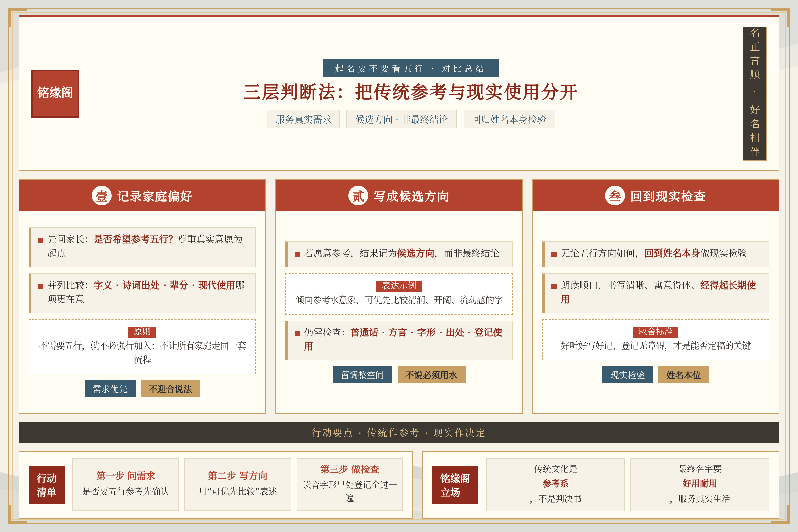Viewport: 798px width, 532px height.
Task: Select the 服务真实需求 tag
Action: (x=303, y=119)
